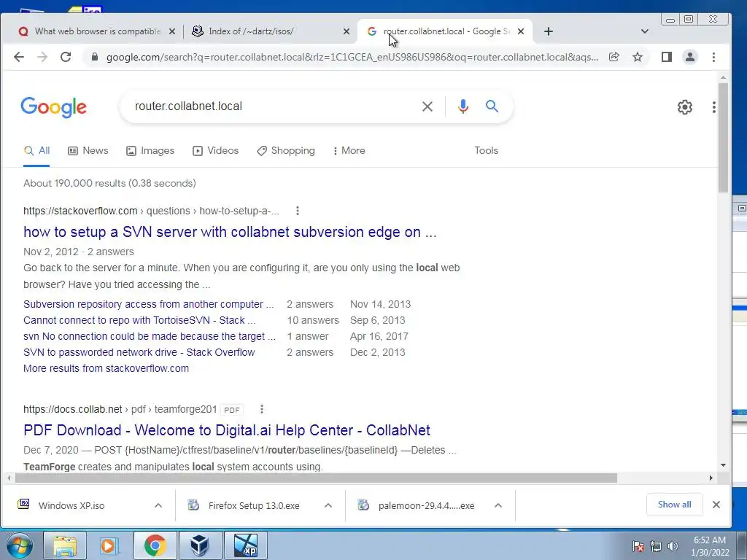Select the News results tab

(88, 150)
